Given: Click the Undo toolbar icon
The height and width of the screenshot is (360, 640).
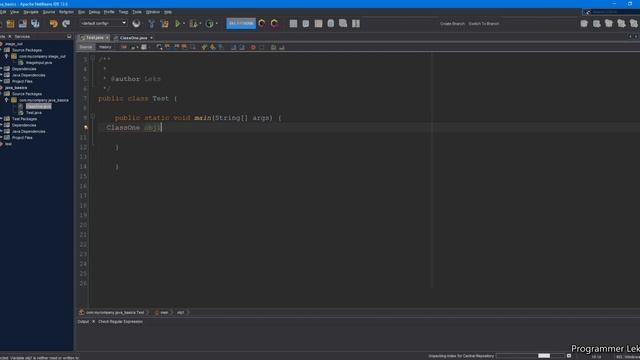Looking at the screenshot, I should click(x=53, y=24).
